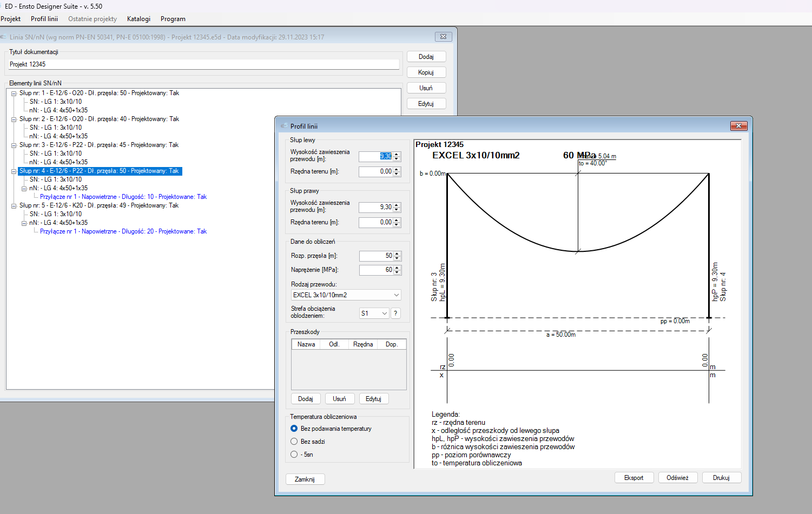Image resolution: width=812 pixels, height=514 pixels.
Task: Decrease Rozp. przęsła span value spinner
Action: tap(397, 258)
